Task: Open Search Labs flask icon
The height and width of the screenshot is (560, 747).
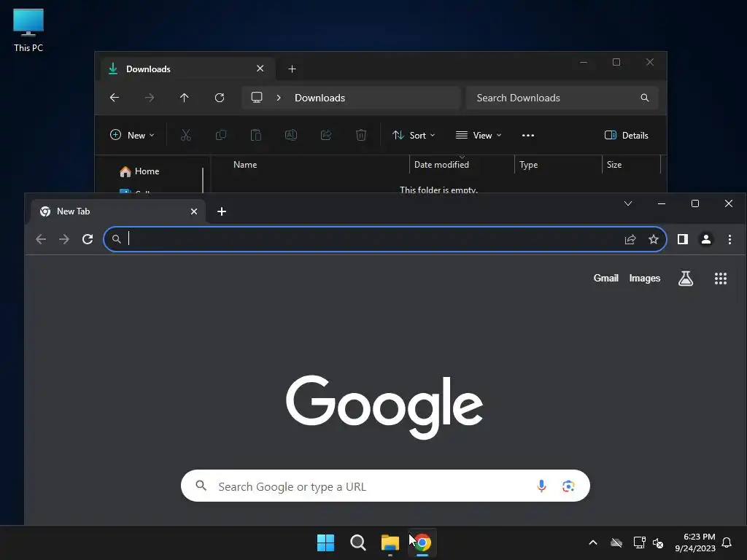Action: tap(686, 278)
